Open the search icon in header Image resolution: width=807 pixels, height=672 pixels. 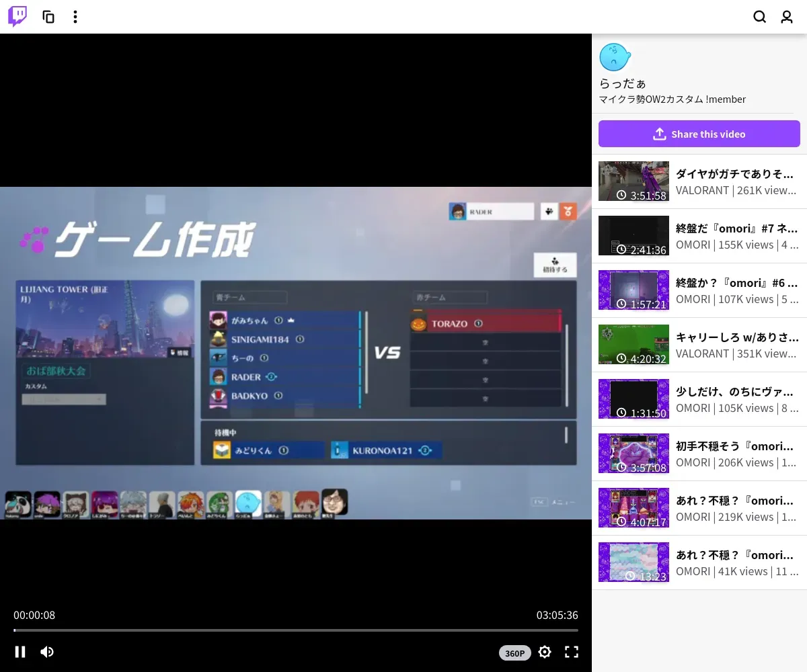(760, 17)
